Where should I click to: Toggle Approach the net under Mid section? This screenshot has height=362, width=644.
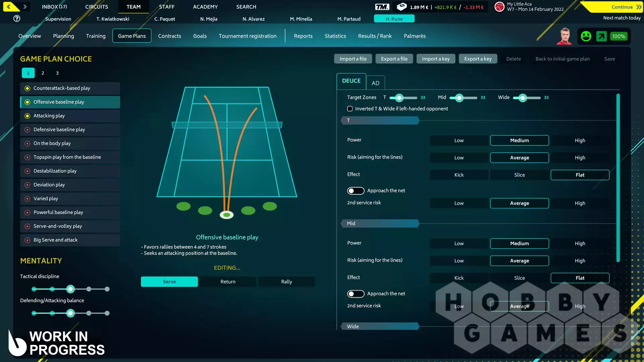point(356,294)
